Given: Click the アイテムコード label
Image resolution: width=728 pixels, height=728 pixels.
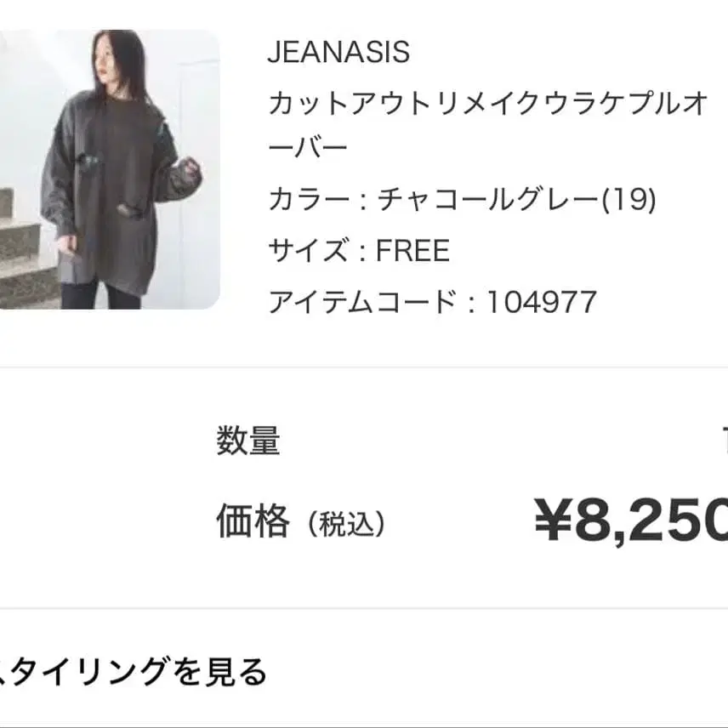Looking at the screenshot, I should tap(362, 301).
